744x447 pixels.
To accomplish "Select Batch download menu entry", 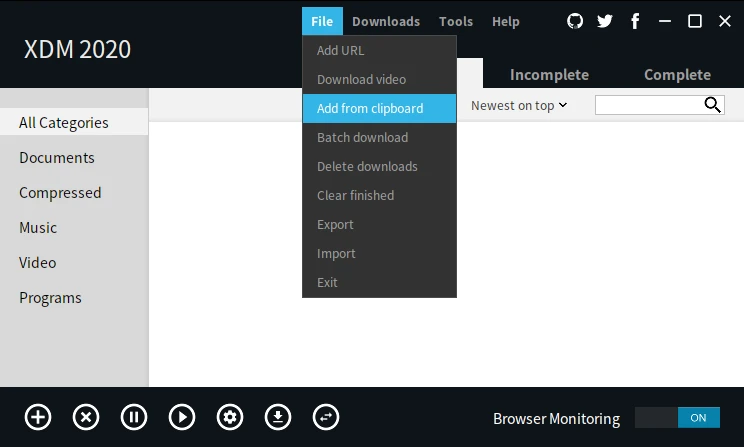I will 362,137.
